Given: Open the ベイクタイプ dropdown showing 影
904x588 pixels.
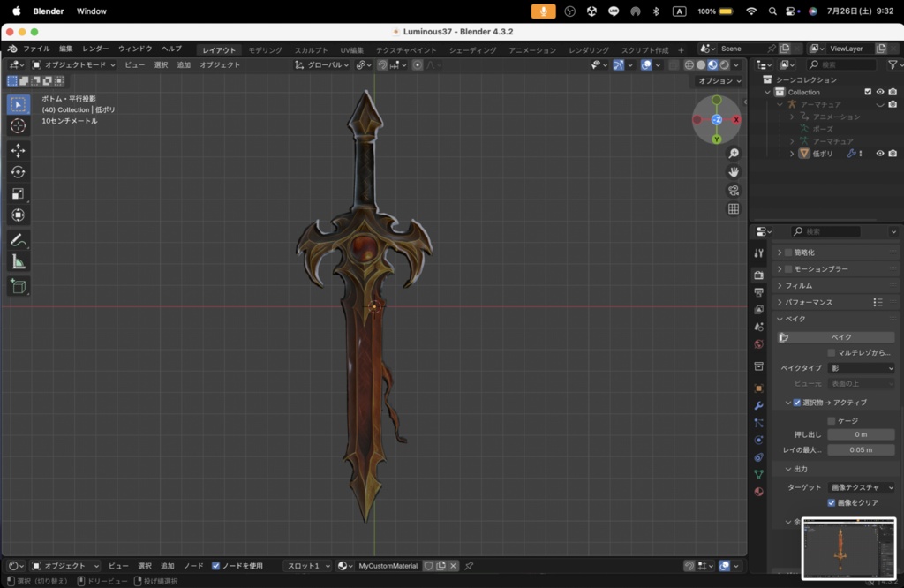Looking at the screenshot, I should pyautogui.click(x=861, y=368).
